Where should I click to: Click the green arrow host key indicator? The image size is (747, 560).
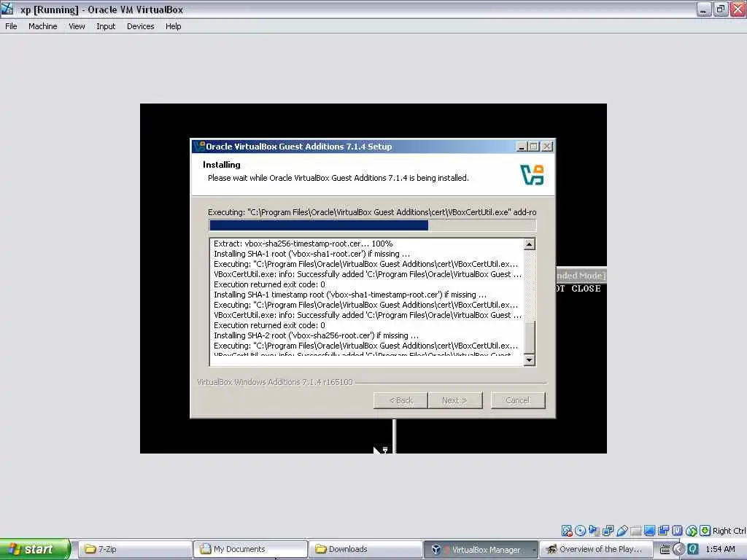point(705,531)
